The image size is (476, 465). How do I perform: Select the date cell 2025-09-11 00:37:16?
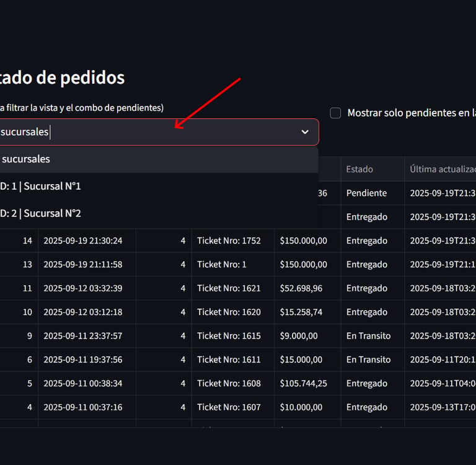(x=87, y=407)
